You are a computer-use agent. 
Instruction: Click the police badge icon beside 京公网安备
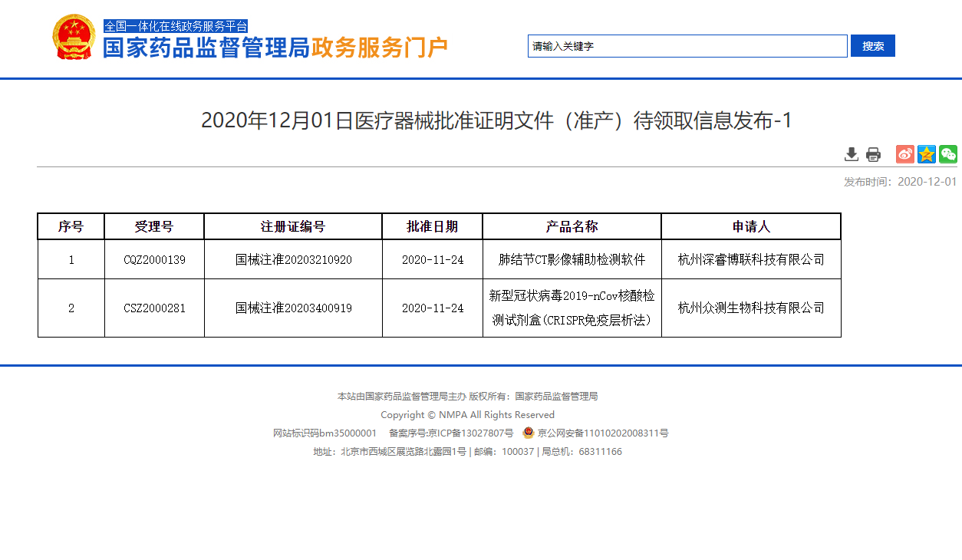(527, 432)
